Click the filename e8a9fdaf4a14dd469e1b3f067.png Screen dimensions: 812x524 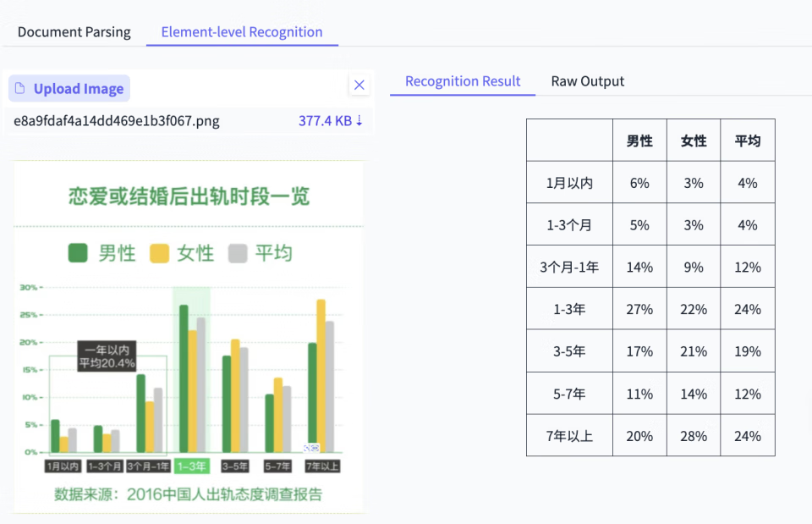[117, 121]
